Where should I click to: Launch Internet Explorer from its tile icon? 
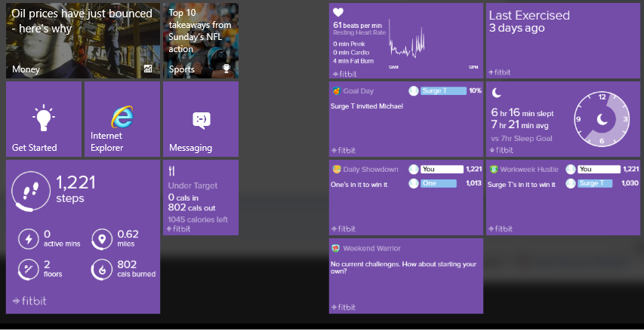[x=122, y=117]
